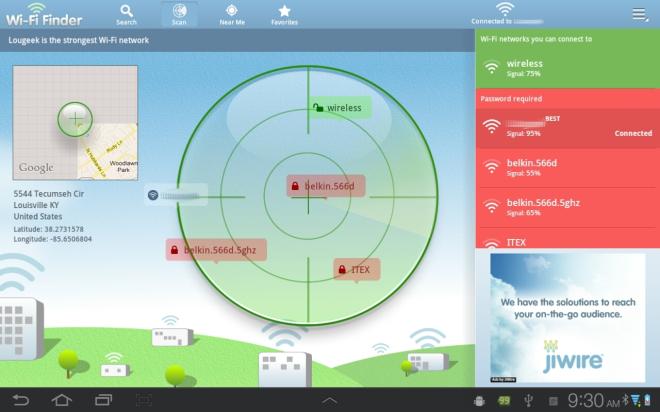660x412 pixels.
Task: Tap the Connected label in the network list
Action: tap(633, 133)
